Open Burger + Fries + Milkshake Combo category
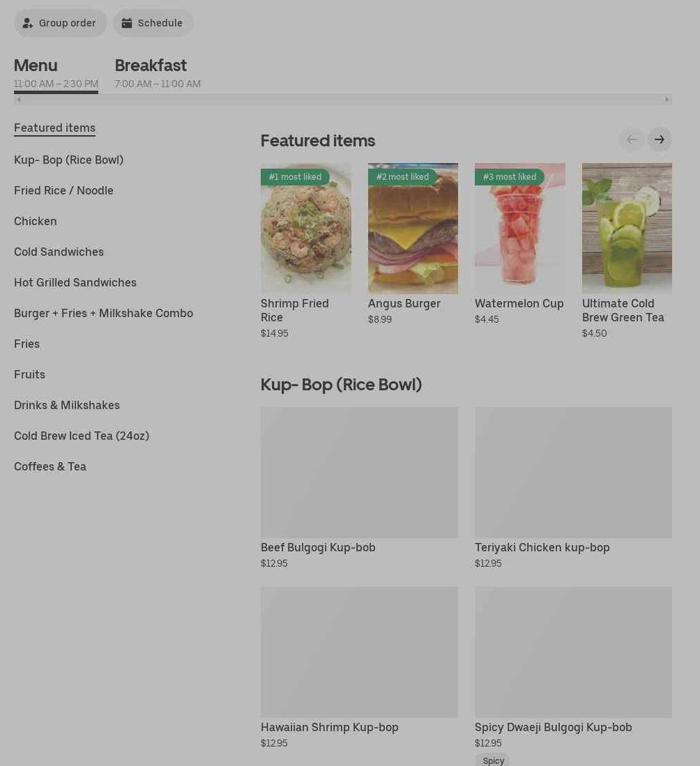The image size is (700, 766). (104, 313)
